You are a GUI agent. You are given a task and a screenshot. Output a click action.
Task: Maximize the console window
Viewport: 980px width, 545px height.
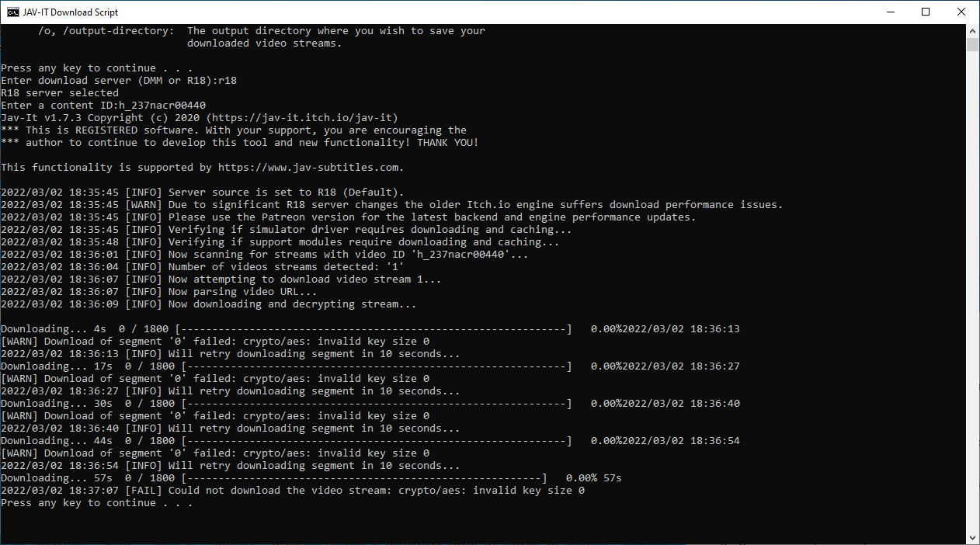coord(926,12)
